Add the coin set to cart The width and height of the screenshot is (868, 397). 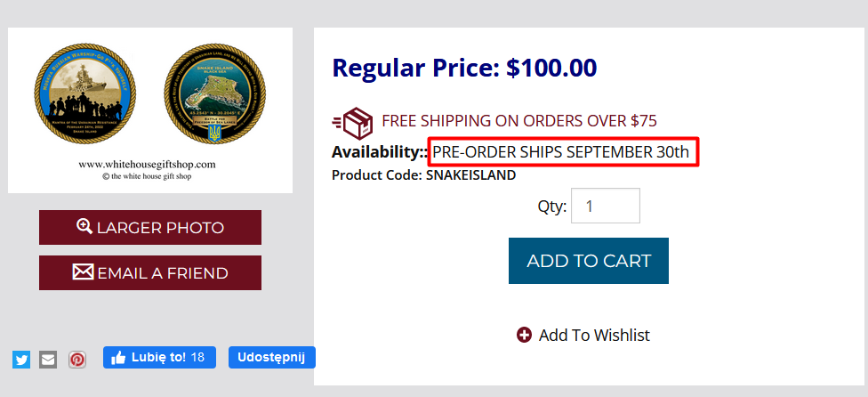(x=589, y=261)
